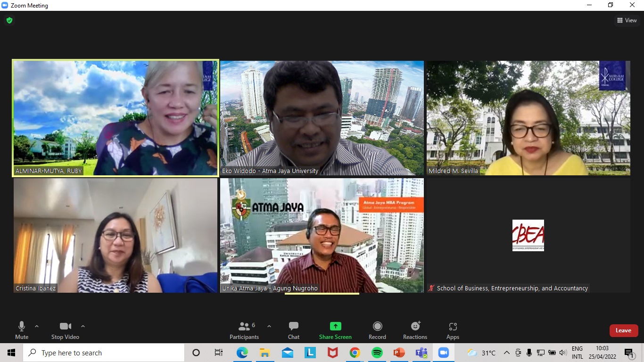644x362 pixels.
Task: Expand the arrow beside Participants
Action: point(269,326)
